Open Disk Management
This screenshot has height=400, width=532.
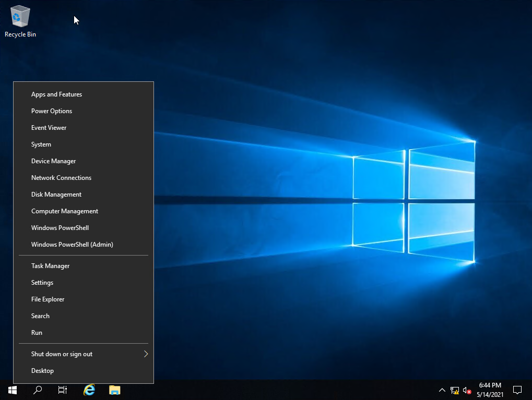pos(84,194)
